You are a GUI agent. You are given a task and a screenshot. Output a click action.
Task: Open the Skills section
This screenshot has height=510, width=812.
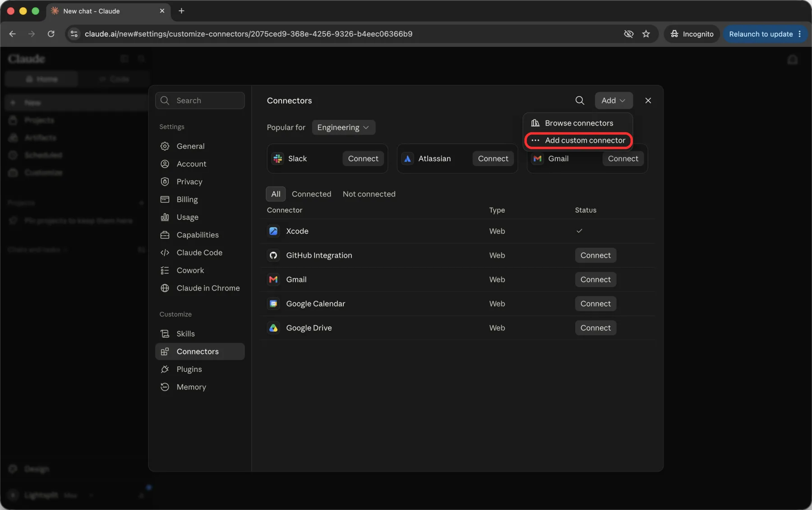tap(200, 334)
